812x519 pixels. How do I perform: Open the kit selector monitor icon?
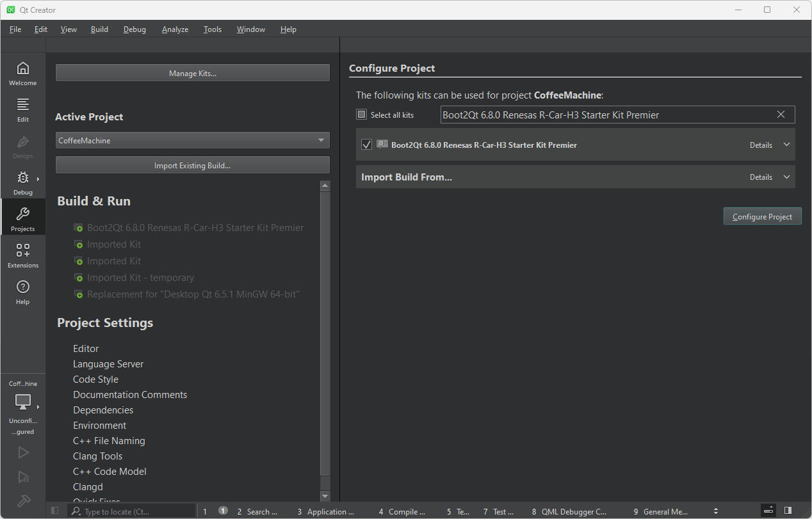23,402
